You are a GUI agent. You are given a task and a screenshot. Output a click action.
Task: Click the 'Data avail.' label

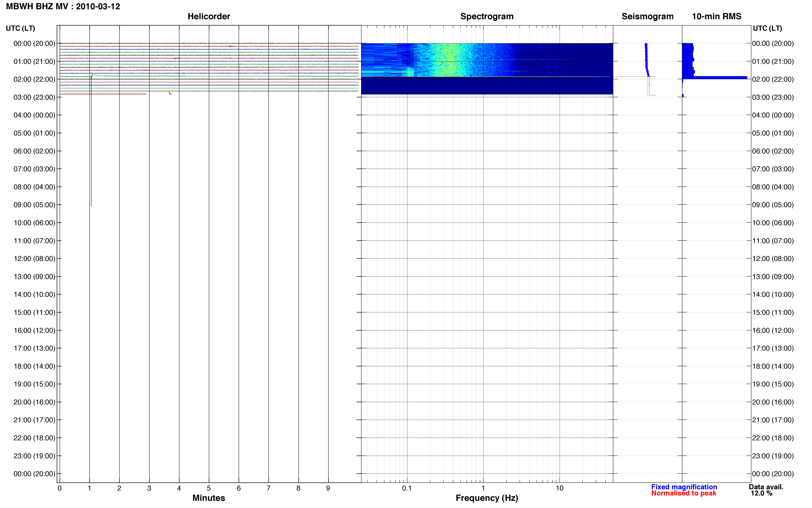(x=766, y=487)
